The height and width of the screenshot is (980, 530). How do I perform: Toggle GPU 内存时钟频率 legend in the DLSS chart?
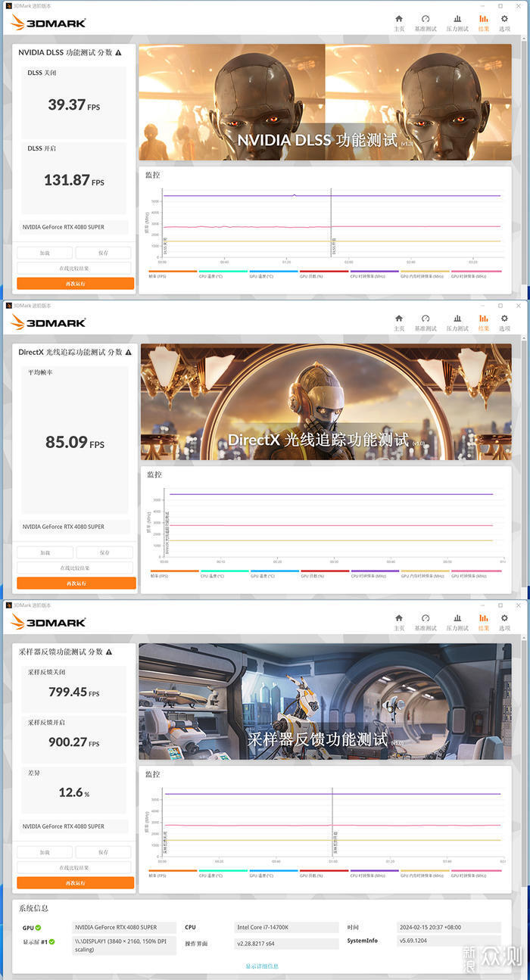click(x=425, y=274)
